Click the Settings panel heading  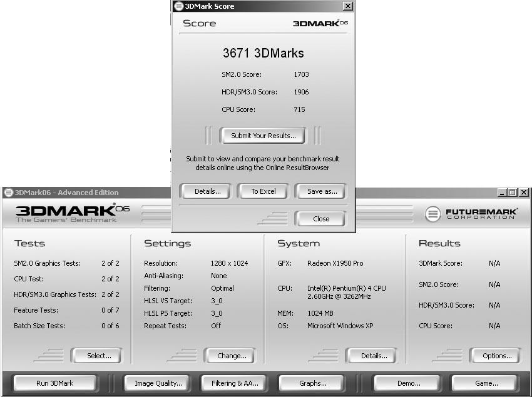(167, 243)
